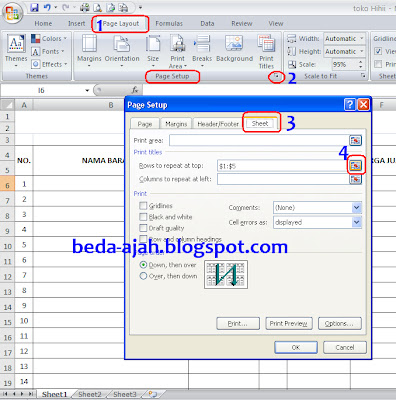Expand the Width Automatic dropdown

362,39
